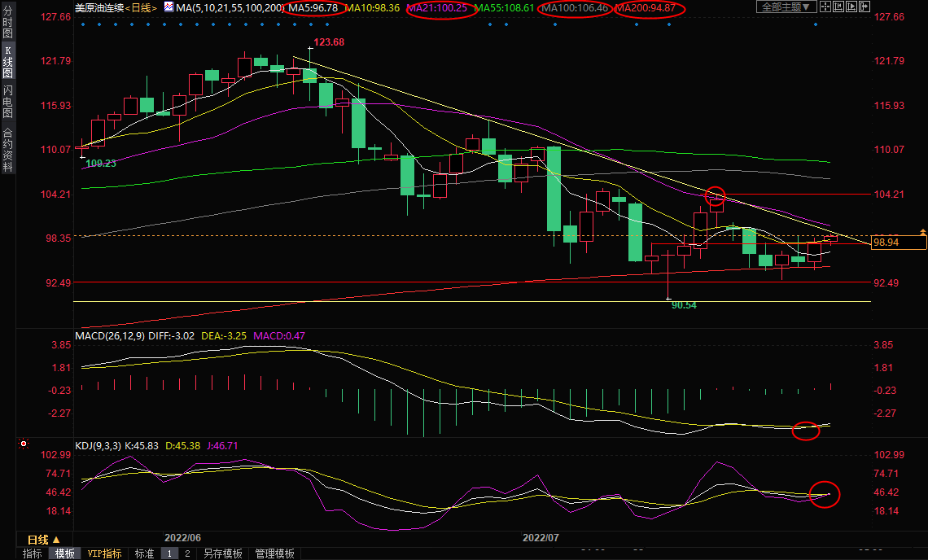Click the exit panel arrow icon
Viewport: 928px width, 560px height.
click(864, 7)
